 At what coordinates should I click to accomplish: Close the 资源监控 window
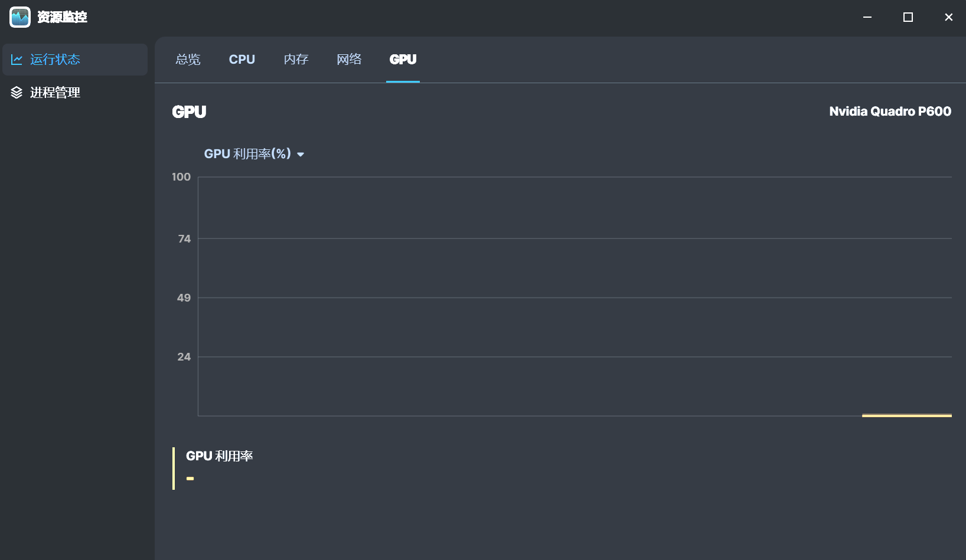pos(949,17)
